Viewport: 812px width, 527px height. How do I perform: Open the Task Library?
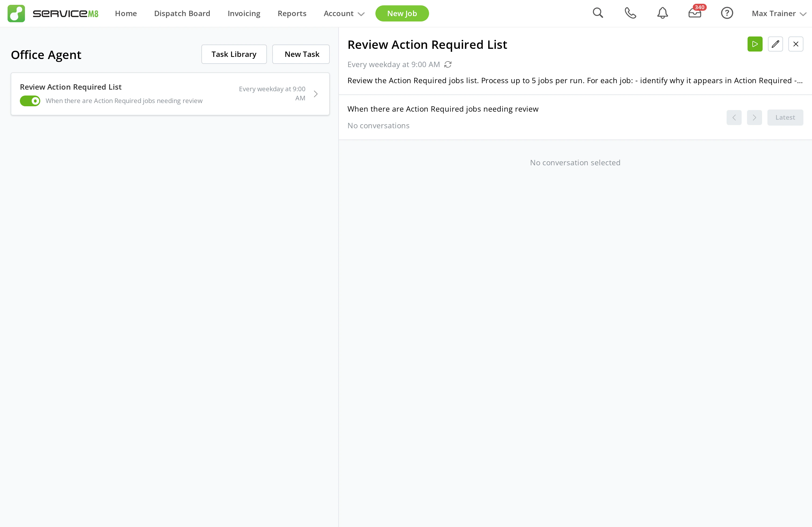[234, 54]
